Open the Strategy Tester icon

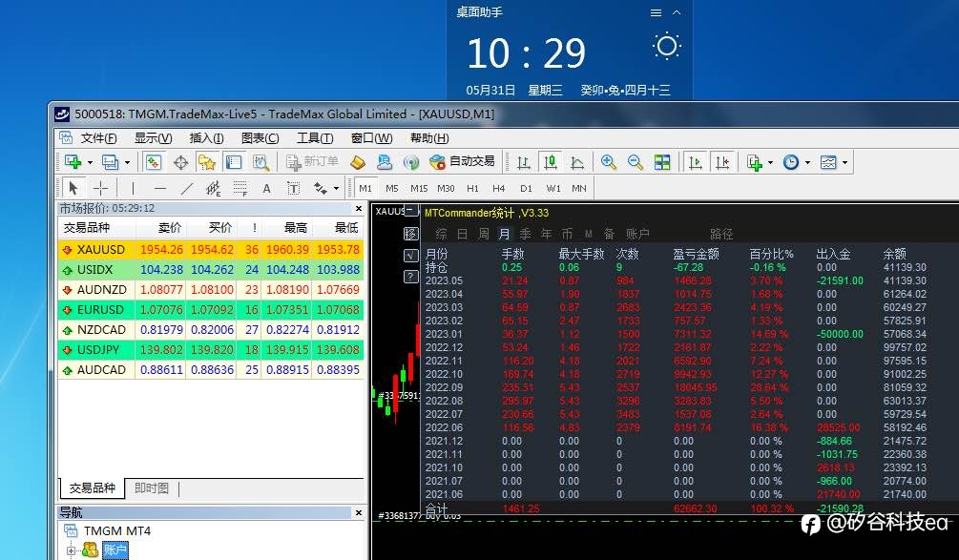pos(261,162)
